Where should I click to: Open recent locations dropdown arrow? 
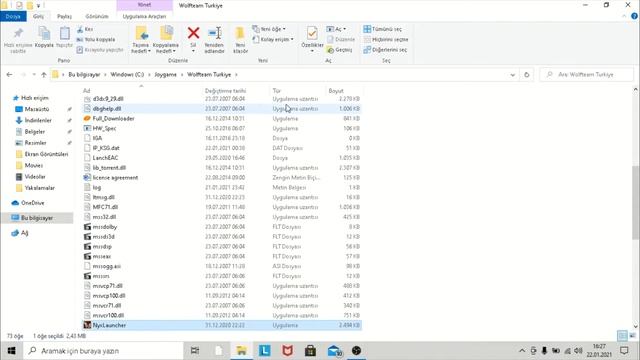34,75
